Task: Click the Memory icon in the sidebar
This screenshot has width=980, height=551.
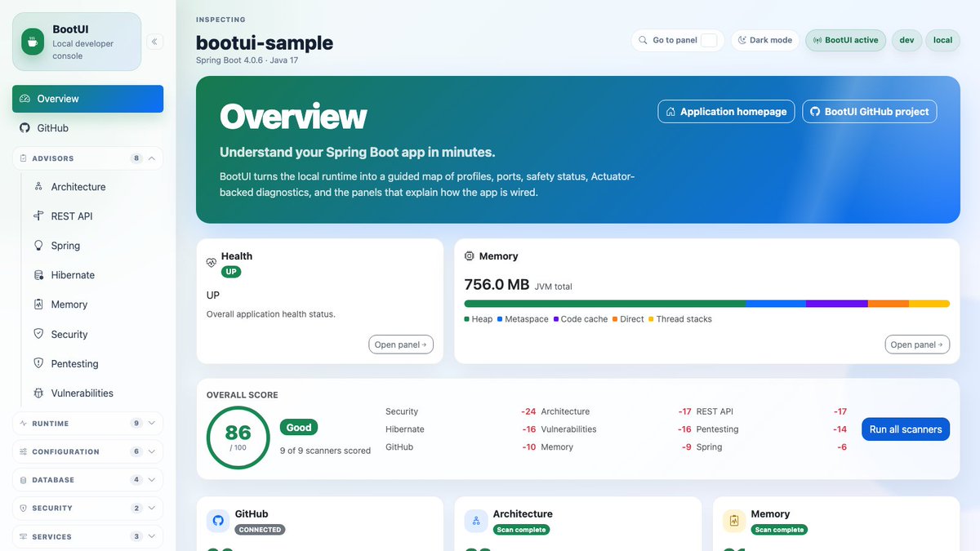Action: pyautogui.click(x=38, y=304)
